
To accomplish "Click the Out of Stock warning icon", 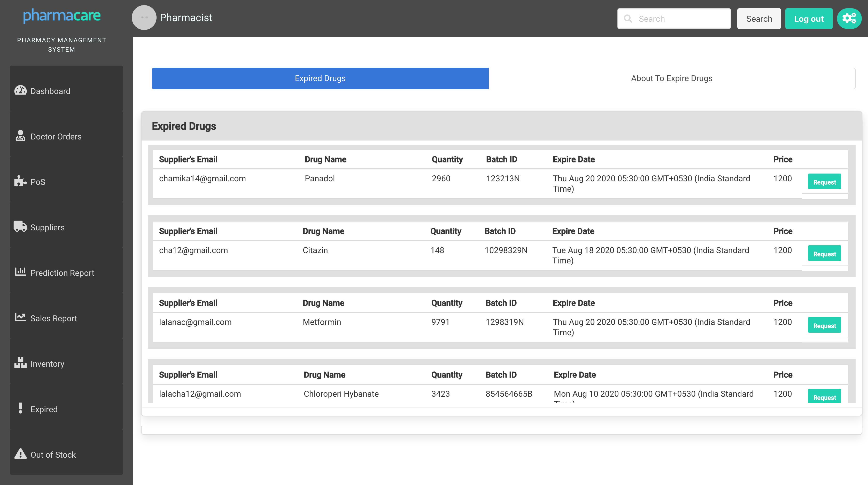I will 20,454.
